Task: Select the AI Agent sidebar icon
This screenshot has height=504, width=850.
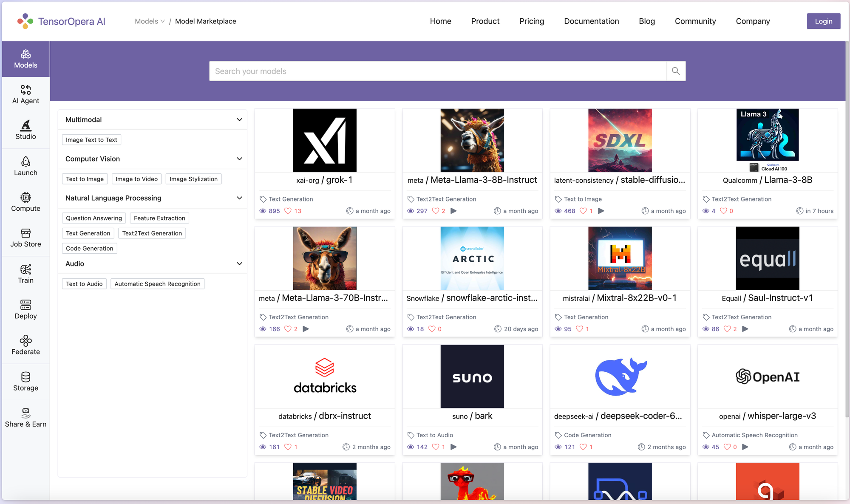Action: point(25,94)
